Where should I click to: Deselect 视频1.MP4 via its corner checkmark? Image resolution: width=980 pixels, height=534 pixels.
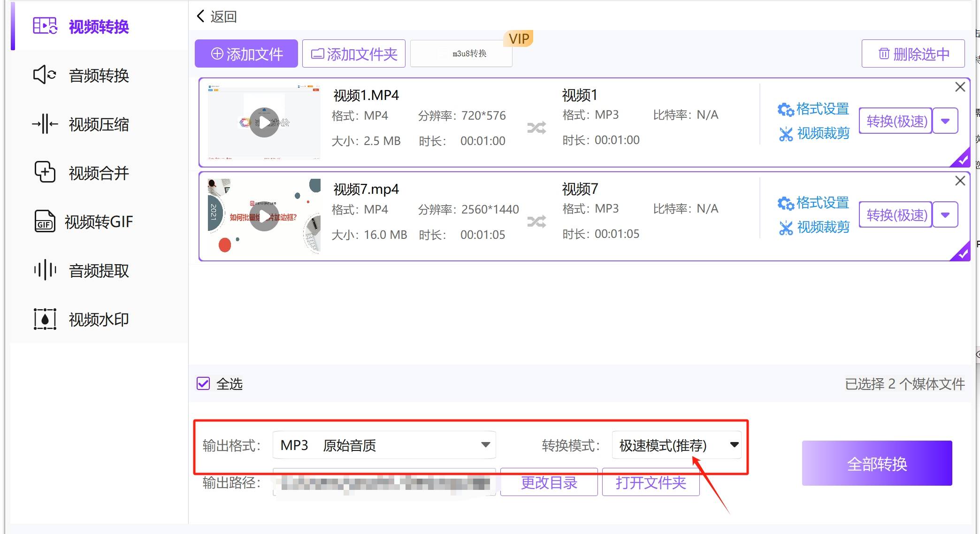(x=962, y=161)
